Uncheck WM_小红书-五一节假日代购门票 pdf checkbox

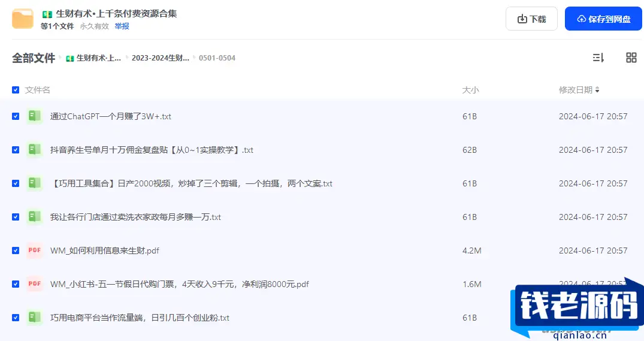(x=16, y=284)
